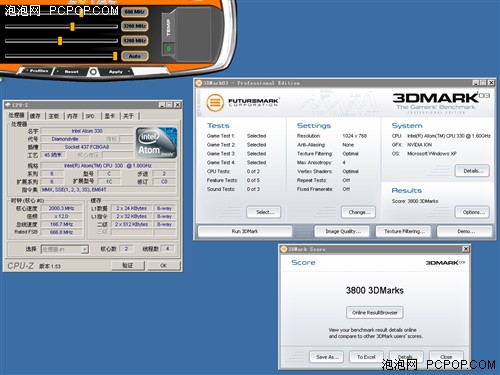The height and width of the screenshot is (375, 500).
Task: Open Image Quality... in 3DMark03
Action: pos(342,231)
